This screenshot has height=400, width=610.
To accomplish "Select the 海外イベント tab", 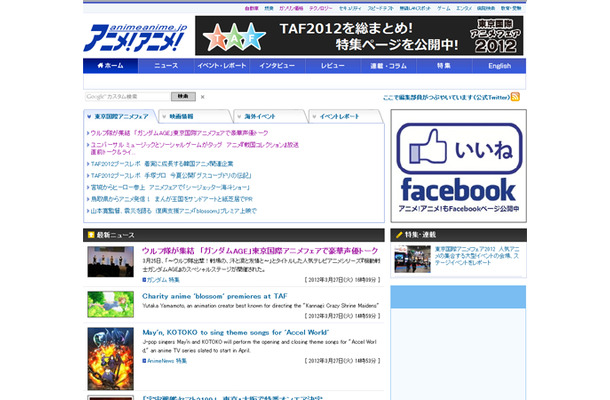I will [271, 116].
